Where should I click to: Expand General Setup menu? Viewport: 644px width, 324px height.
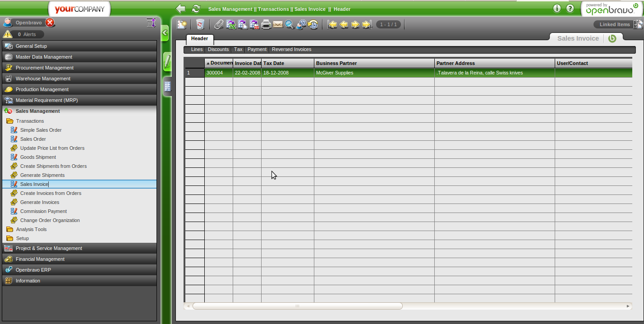(79, 46)
